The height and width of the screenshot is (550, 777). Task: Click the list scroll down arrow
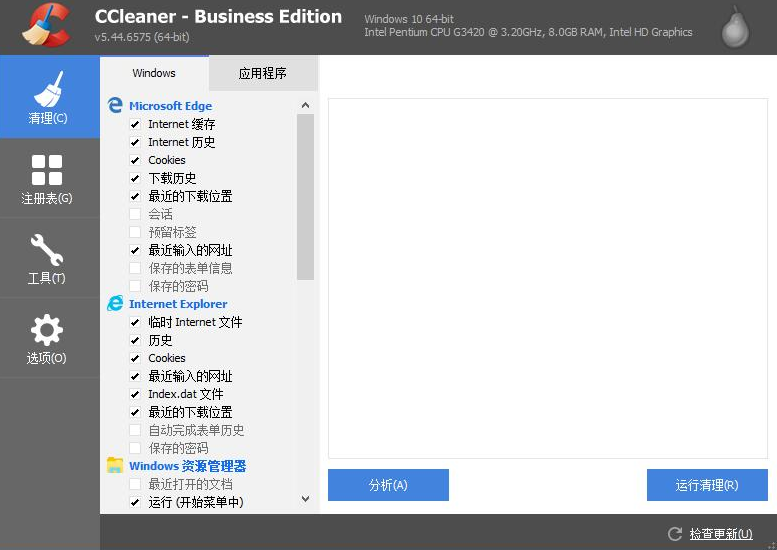305,499
